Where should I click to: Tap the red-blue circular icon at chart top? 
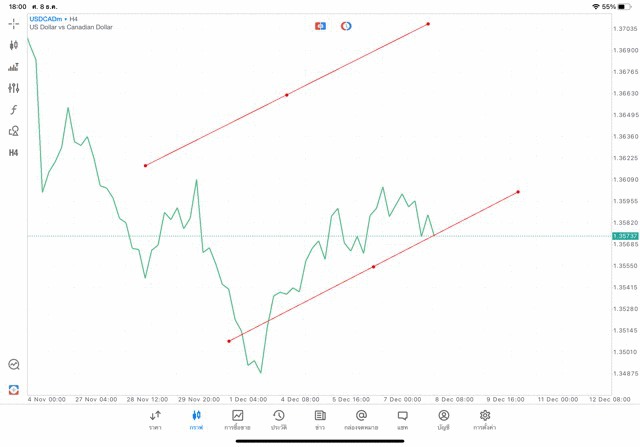[346, 26]
